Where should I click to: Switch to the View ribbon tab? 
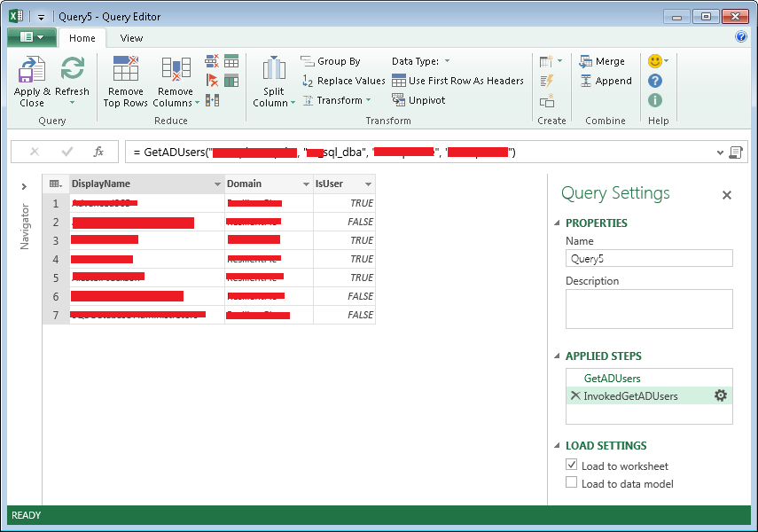131,38
